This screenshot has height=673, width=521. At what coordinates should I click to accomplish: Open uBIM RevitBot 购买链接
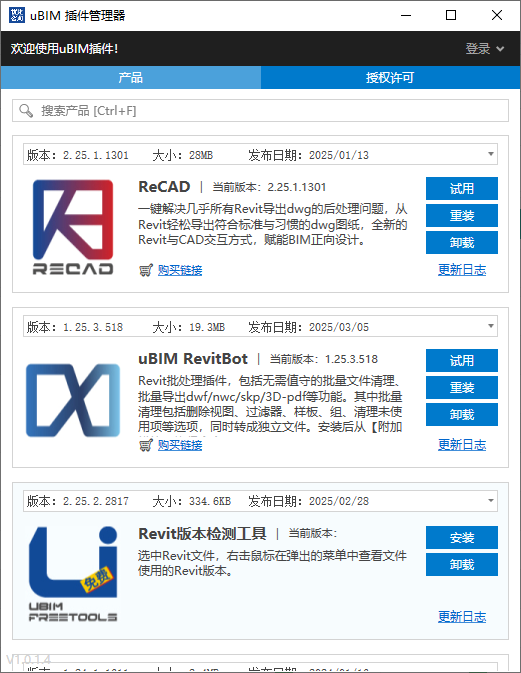click(x=180, y=445)
